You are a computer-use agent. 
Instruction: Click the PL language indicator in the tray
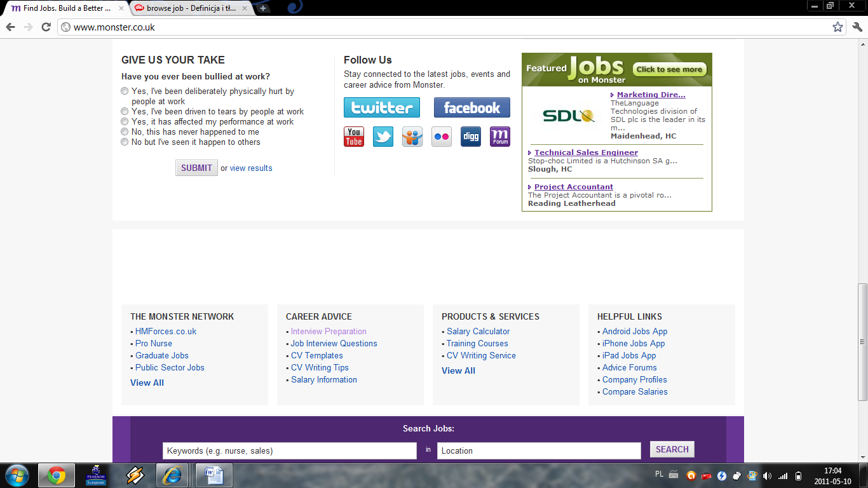pos(660,475)
